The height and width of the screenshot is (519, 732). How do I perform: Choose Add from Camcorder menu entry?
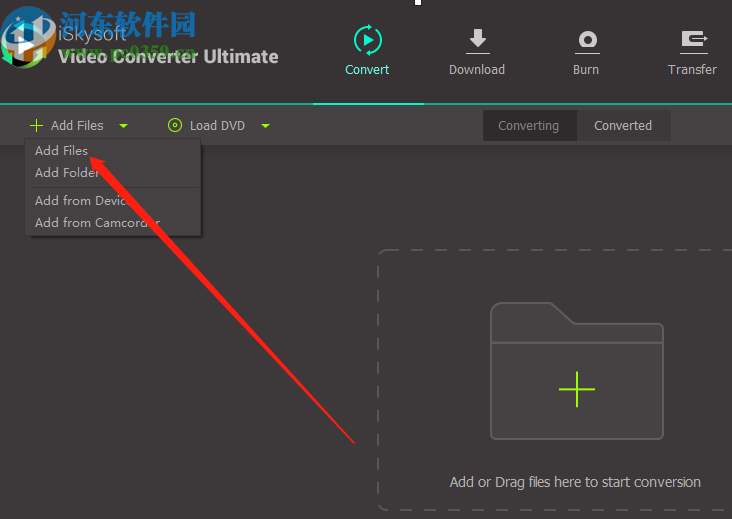(x=113, y=223)
